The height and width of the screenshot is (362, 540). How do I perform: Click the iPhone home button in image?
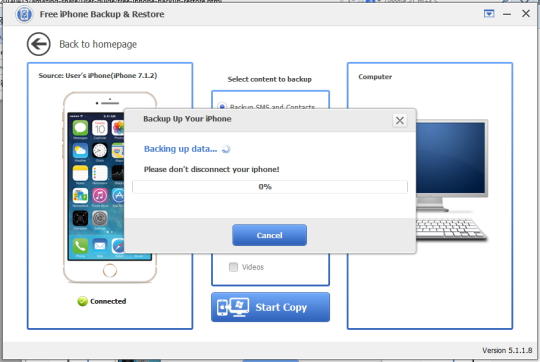click(x=110, y=270)
